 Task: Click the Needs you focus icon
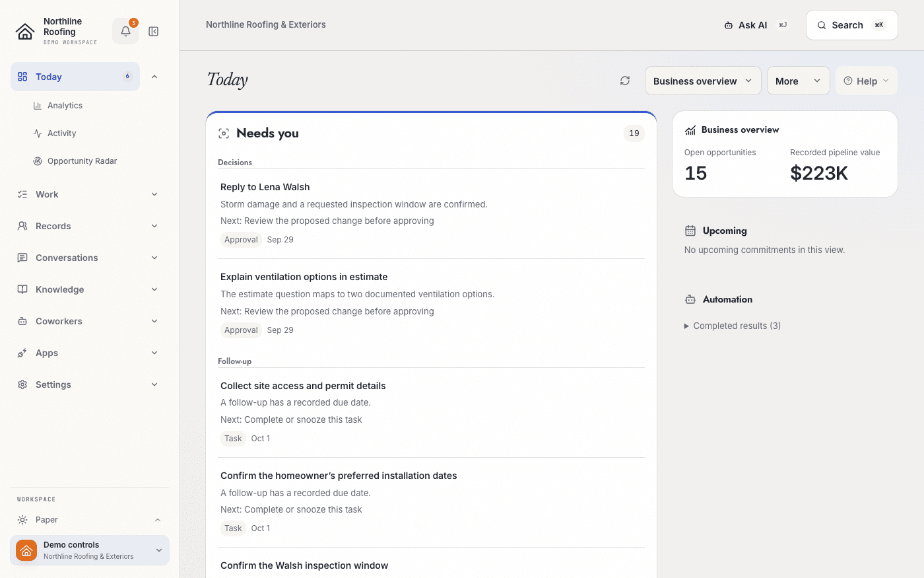click(224, 133)
